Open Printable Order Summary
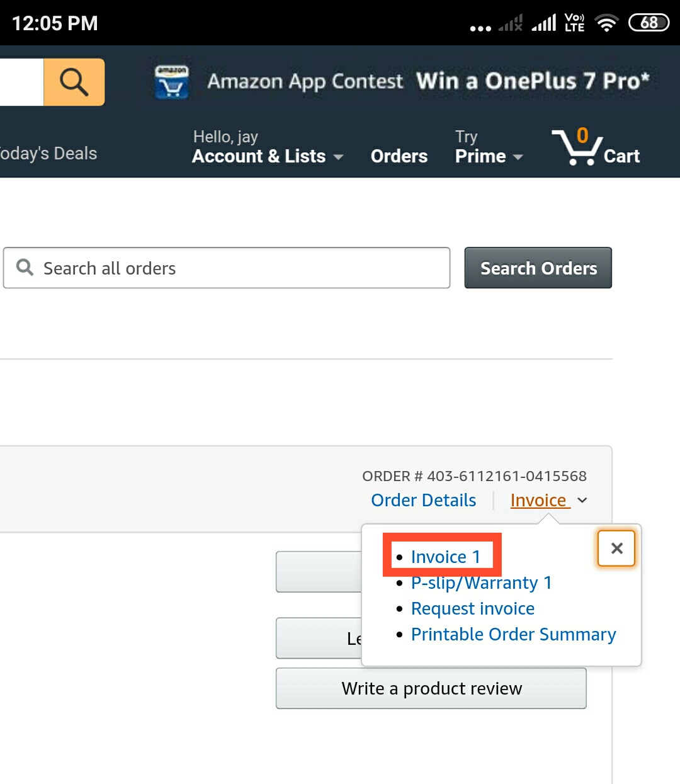The width and height of the screenshot is (680, 784). tap(513, 634)
